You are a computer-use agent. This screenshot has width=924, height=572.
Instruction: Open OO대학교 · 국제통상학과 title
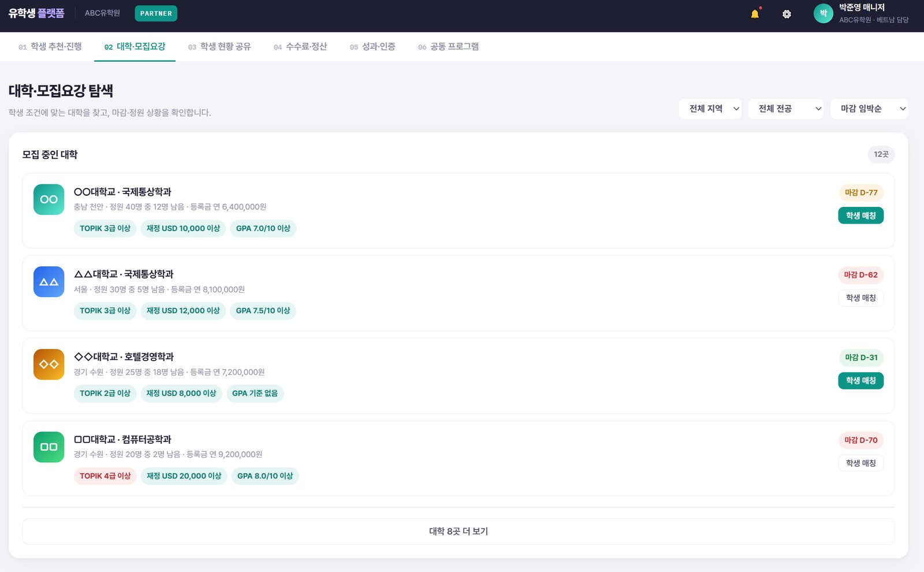click(122, 192)
